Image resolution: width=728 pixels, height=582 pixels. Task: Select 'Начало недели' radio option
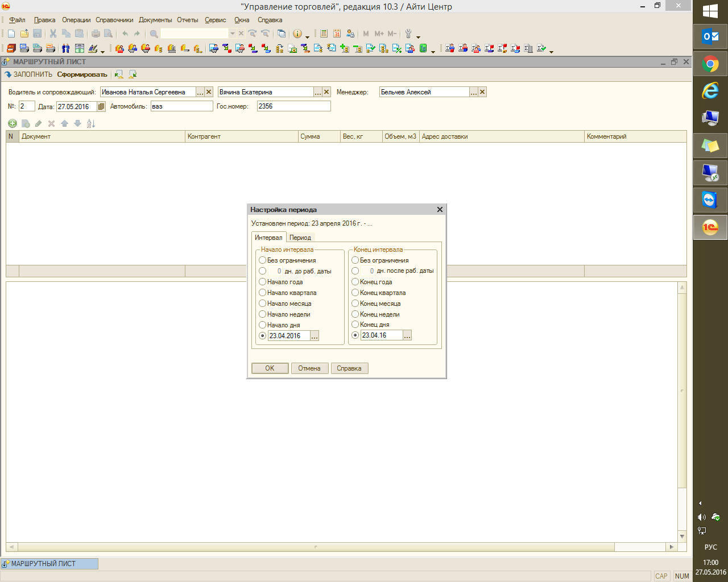(262, 314)
